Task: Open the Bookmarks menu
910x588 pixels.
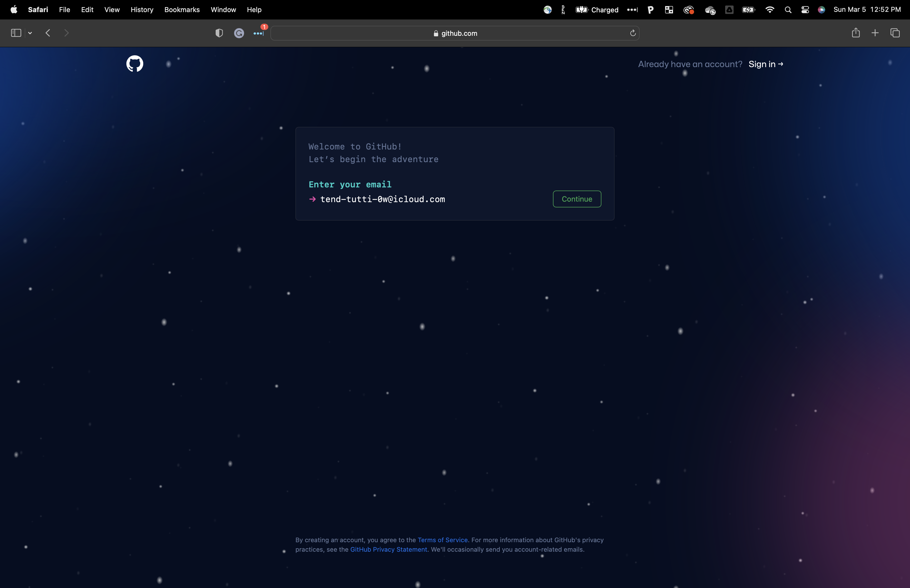Action: [x=182, y=9]
